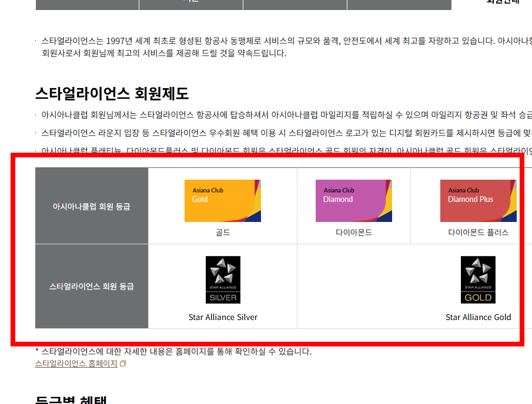The width and height of the screenshot is (532, 404).
Task: Click the 등급별 혜택 heading
Action: click(71, 400)
